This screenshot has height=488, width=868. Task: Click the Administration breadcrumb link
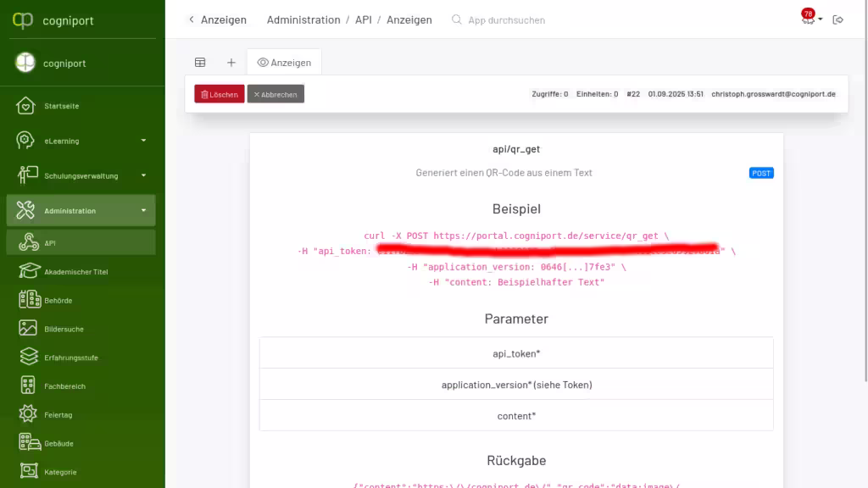303,19
